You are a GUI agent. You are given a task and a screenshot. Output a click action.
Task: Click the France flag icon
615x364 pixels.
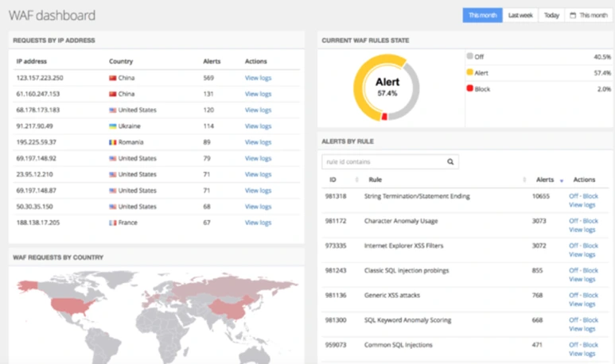click(112, 223)
